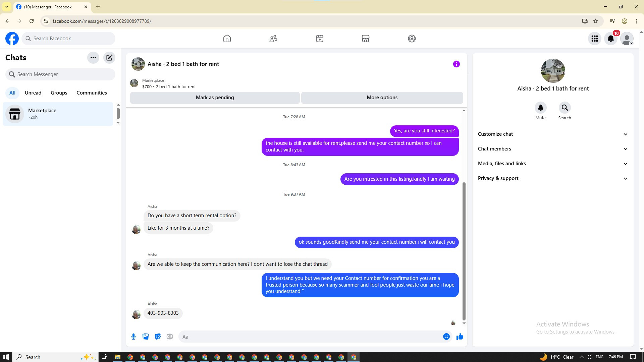Open Facebook Marketplace from top navigation
Viewport: 644px width, 362px height.
click(x=365, y=39)
